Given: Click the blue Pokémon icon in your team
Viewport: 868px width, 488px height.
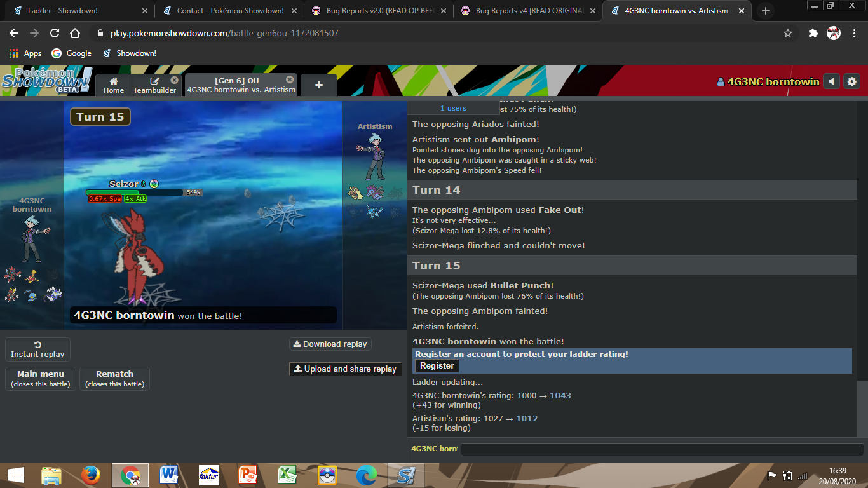Looking at the screenshot, I should 32,295.
